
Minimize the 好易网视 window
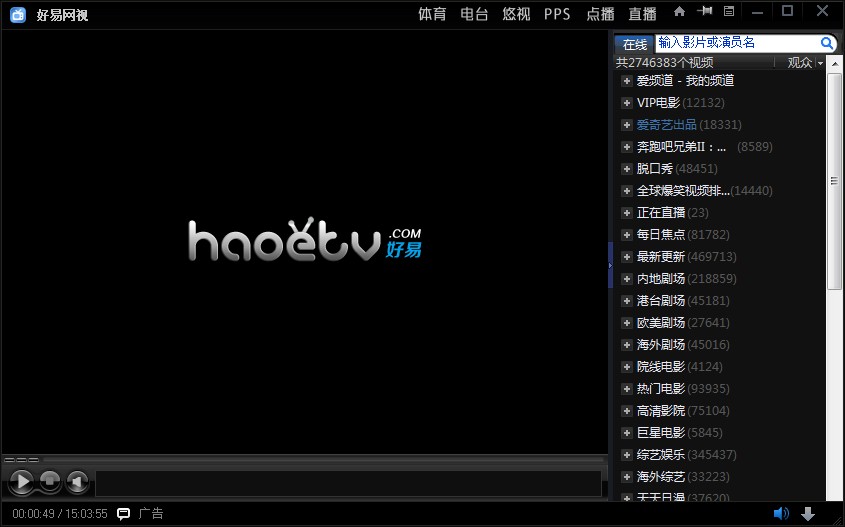pyautogui.click(x=757, y=12)
